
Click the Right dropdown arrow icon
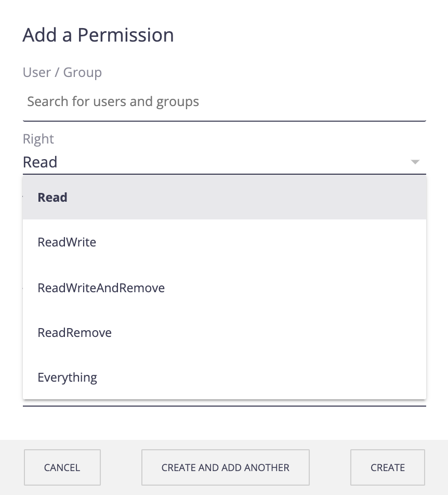click(415, 162)
